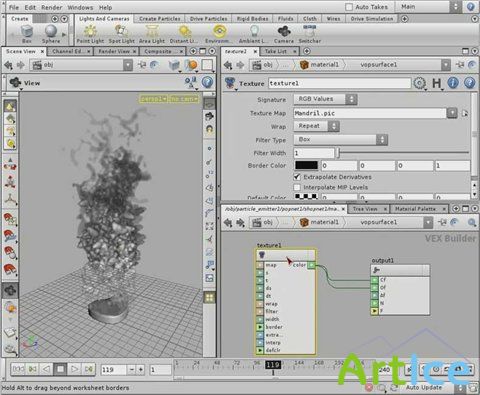Expand the parameter pane vopsurface1 path dropdown
Screen dimensions: 480x395
[446, 65]
